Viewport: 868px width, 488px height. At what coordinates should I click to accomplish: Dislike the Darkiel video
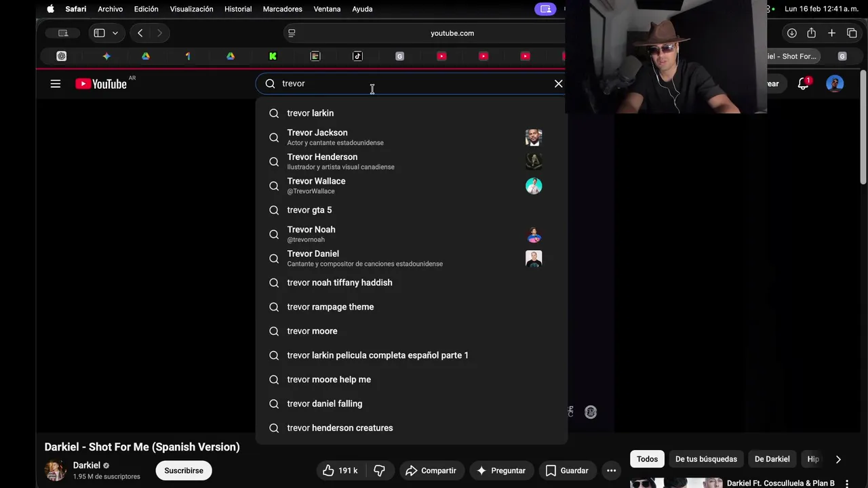click(x=380, y=470)
